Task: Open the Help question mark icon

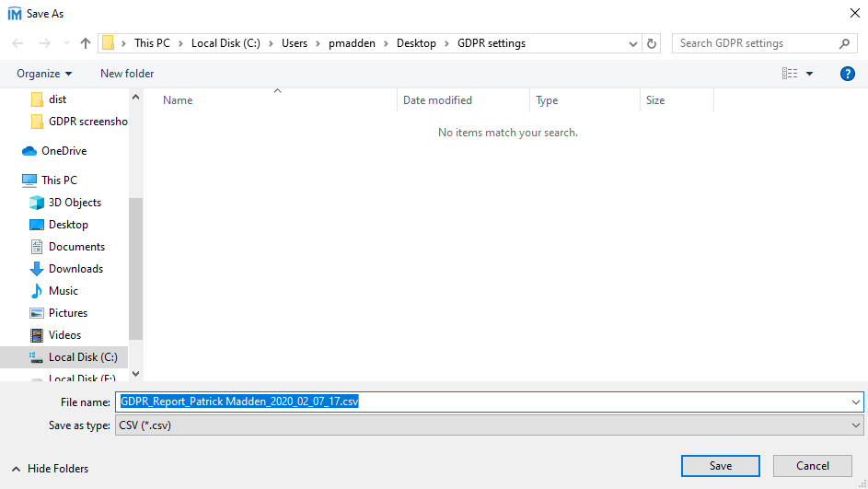Action: point(848,74)
